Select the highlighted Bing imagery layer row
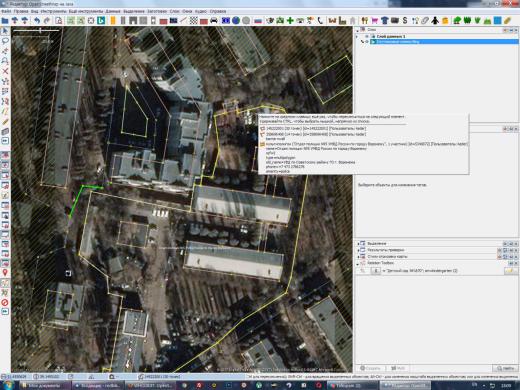 coord(444,42)
